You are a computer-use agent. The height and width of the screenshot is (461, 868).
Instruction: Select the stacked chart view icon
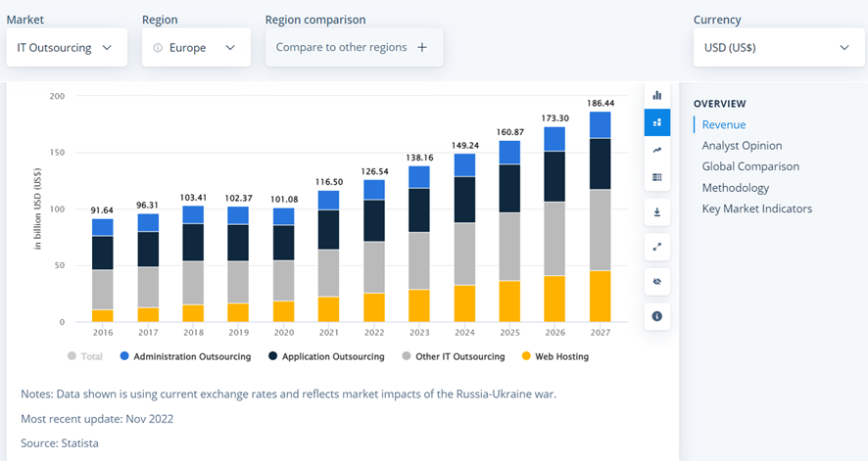coord(657,122)
